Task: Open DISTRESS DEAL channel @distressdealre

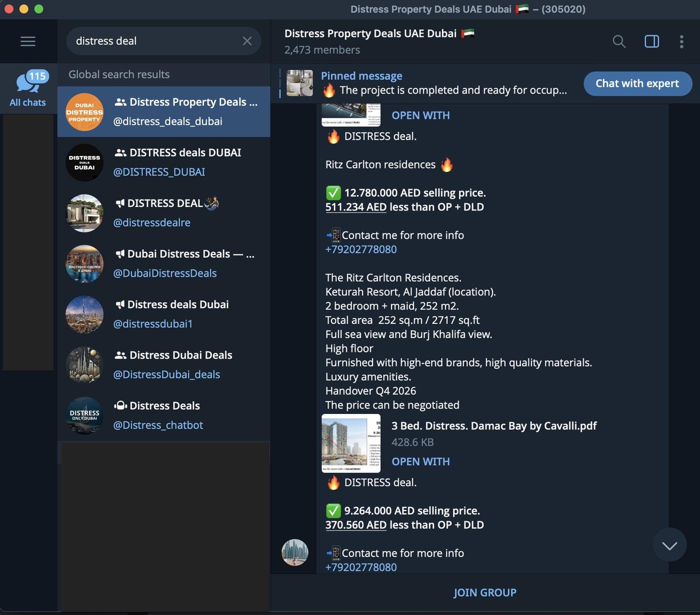Action: tap(164, 212)
